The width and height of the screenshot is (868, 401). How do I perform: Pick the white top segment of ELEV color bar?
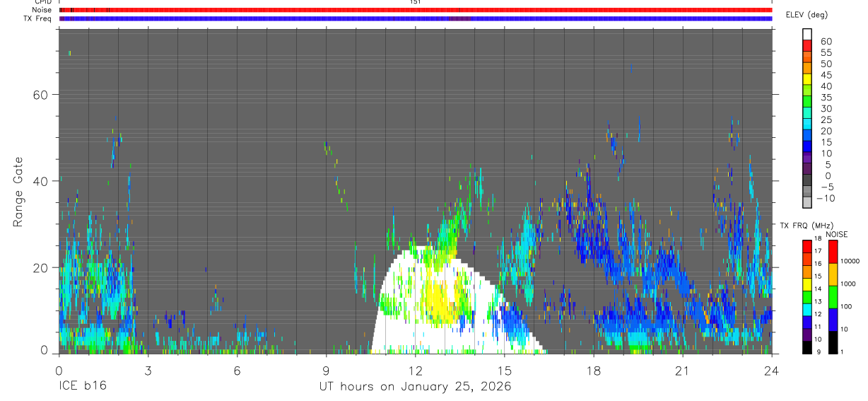[x=807, y=35]
